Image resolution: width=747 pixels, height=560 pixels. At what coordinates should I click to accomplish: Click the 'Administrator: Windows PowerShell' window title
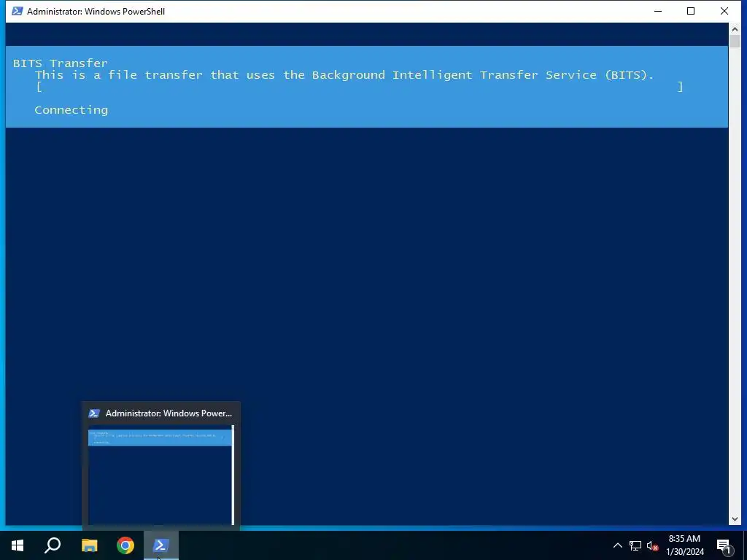[x=96, y=12]
